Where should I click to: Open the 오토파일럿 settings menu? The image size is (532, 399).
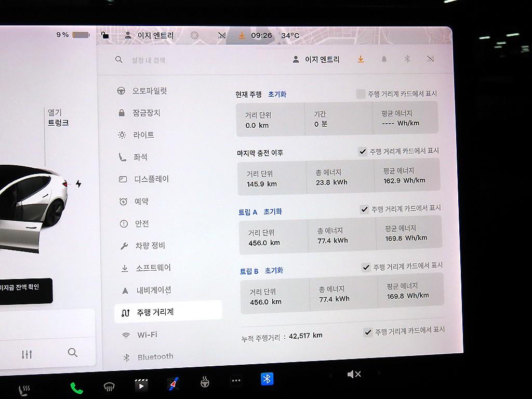pos(142,91)
